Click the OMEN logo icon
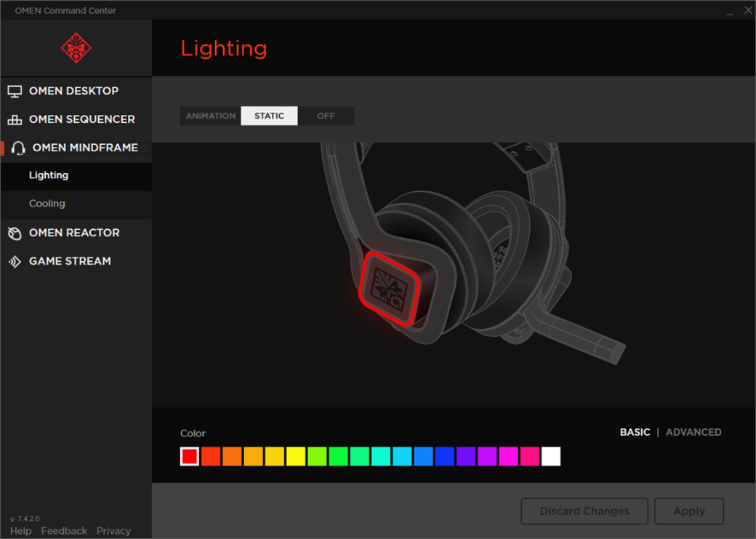Screen dimensions: 756x539 click(76, 48)
